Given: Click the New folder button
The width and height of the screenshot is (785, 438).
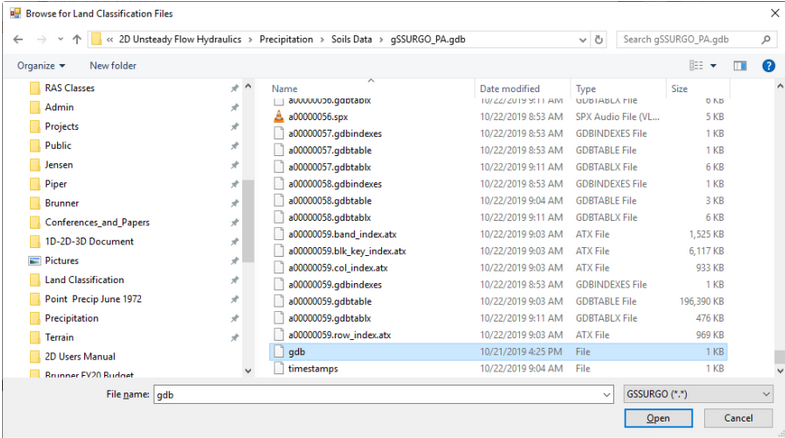Looking at the screenshot, I should pyautogui.click(x=113, y=66).
